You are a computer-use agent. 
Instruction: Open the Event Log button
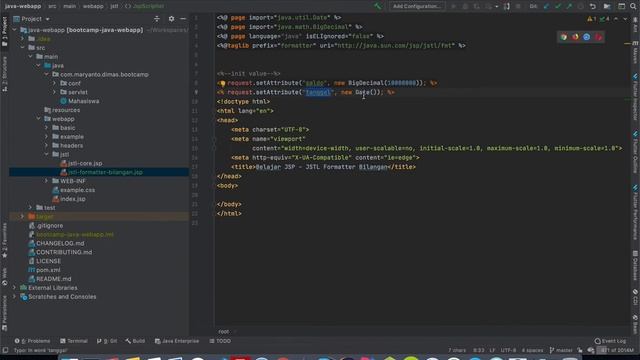(610, 341)
